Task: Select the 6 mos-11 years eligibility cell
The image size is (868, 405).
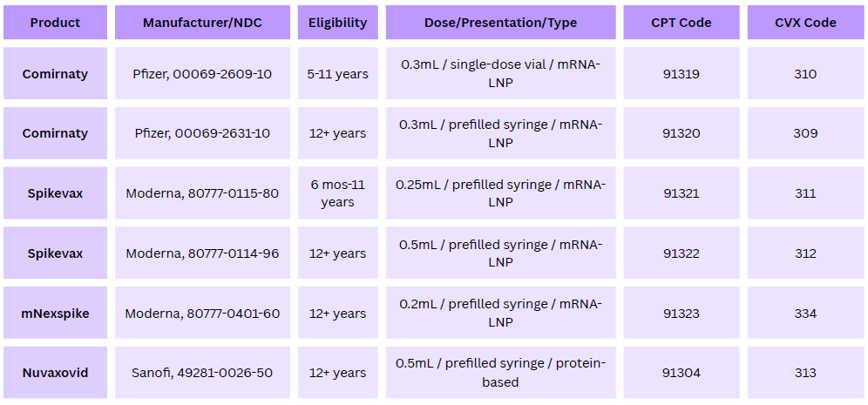Action: [x=337, y=193]
